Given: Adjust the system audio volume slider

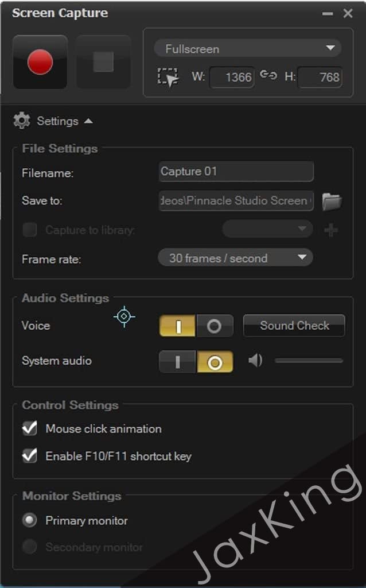Looking at the screenshot, I should [x=309, y=361].
